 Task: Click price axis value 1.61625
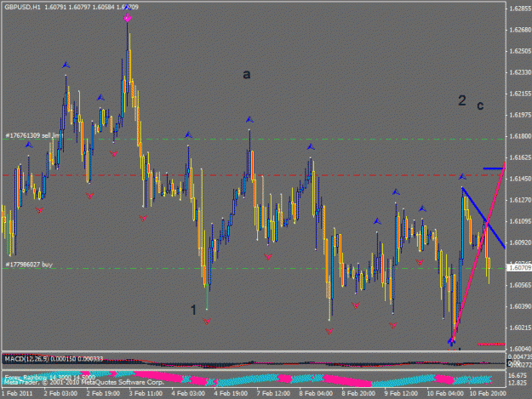[x=520, y=157]
